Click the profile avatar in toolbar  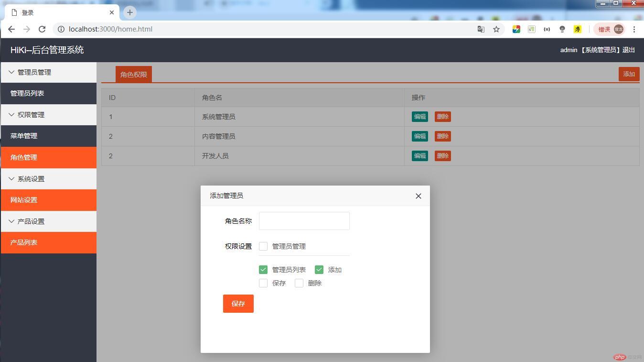[619, 29]
